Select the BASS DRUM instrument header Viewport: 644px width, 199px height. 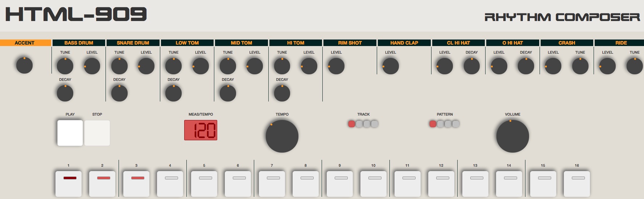[79, 43]
